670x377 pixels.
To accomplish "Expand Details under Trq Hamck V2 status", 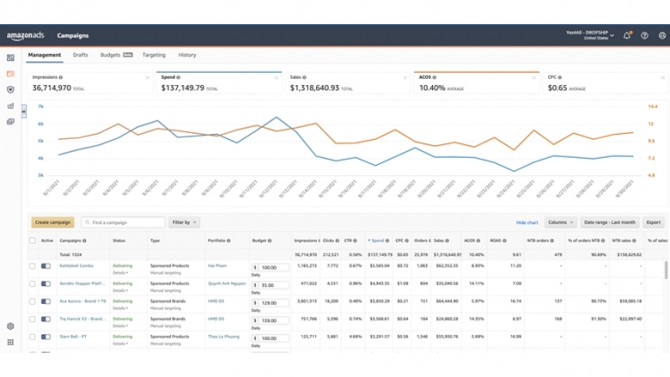I will [120, 326].
